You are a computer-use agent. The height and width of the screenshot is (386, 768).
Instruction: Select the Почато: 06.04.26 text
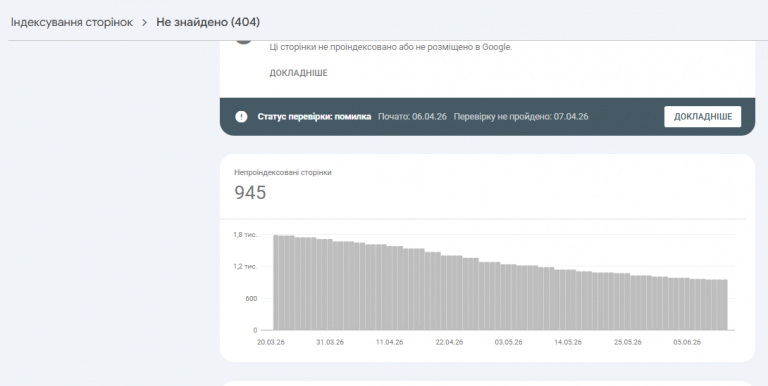412,117
